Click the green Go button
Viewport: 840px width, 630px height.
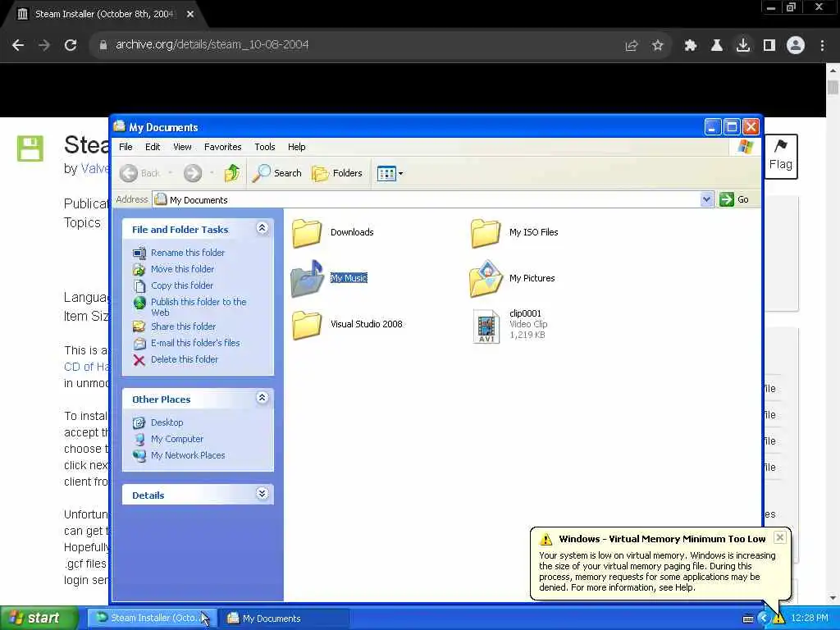pos(734,199)
